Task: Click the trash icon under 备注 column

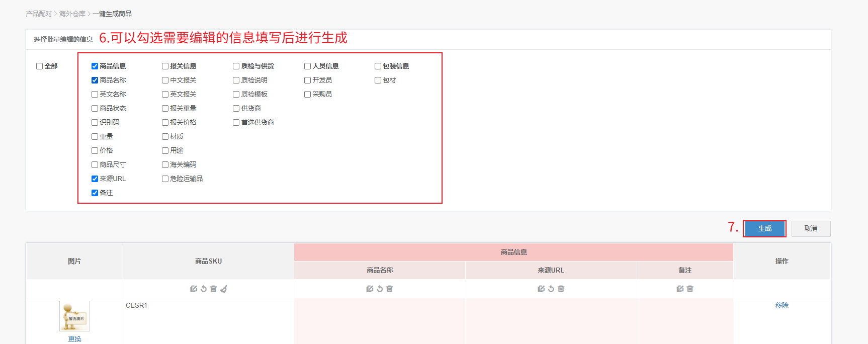Action: [x=690, y=289]
